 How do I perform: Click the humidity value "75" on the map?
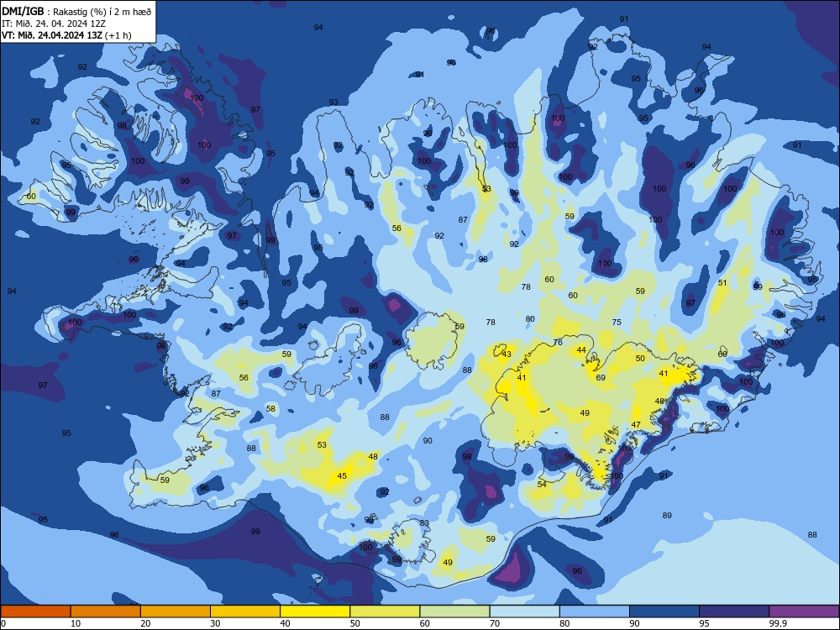[617, 322]
